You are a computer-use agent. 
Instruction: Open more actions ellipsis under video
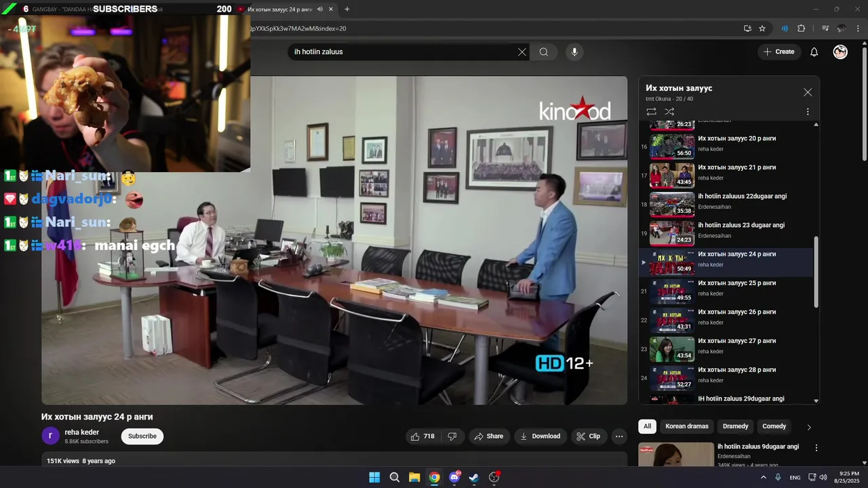[619, 436]
